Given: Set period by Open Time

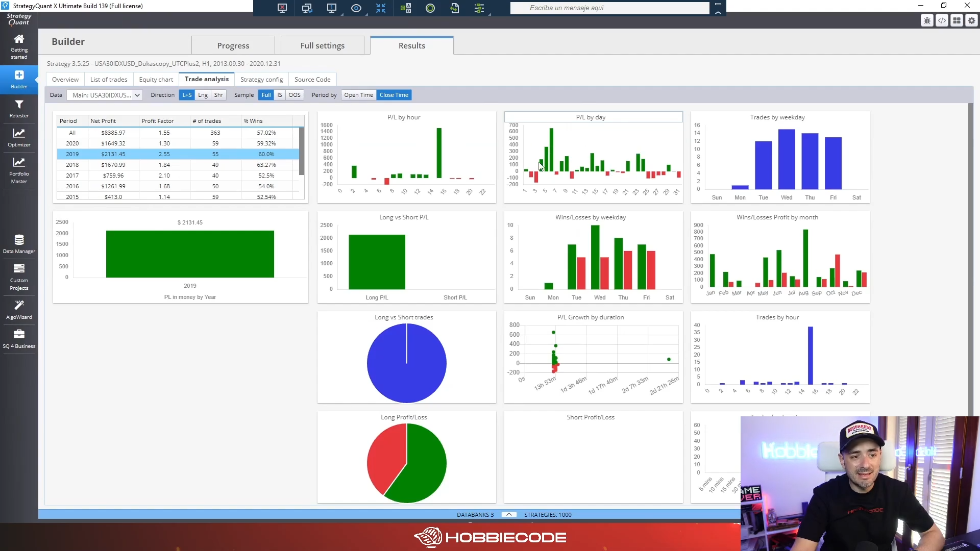Looking at the screenshot, I should 358,95.
